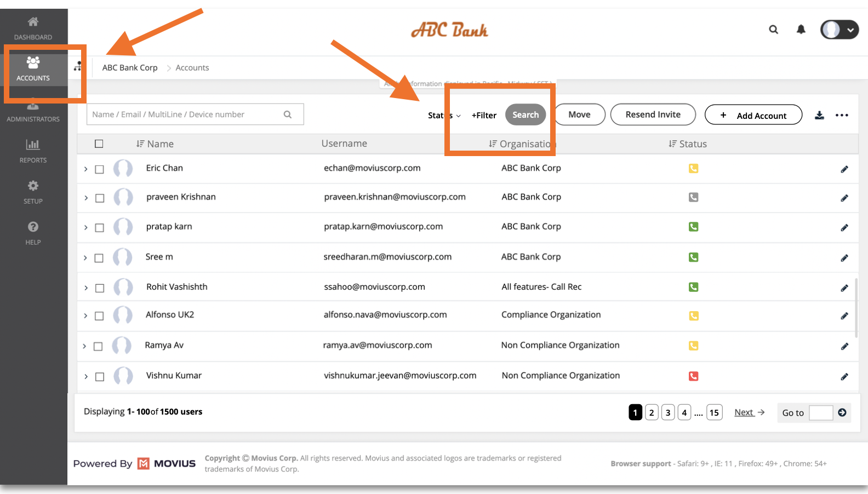Click the magnifier search icon in header
The image size is (868, 494).
(773, 30)
